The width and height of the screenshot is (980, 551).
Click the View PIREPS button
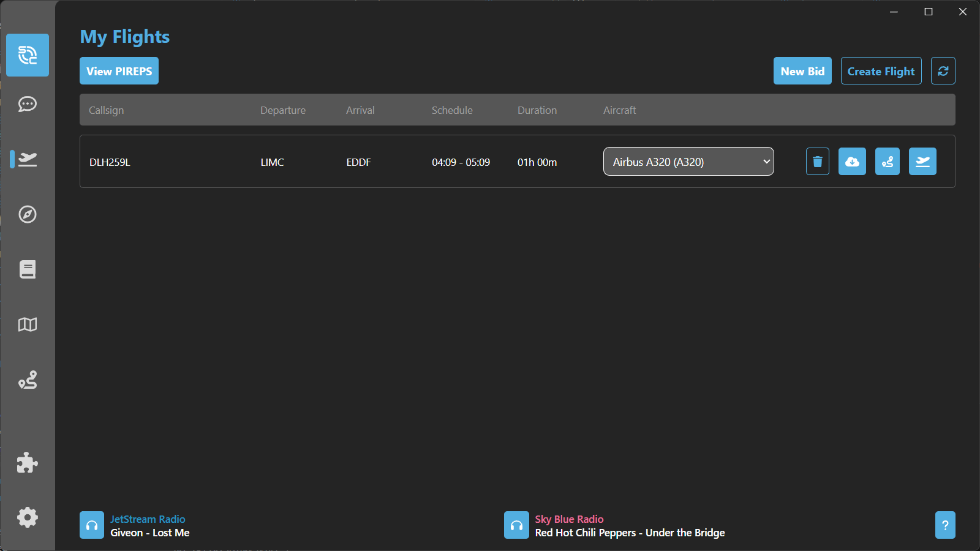point(119,71)
